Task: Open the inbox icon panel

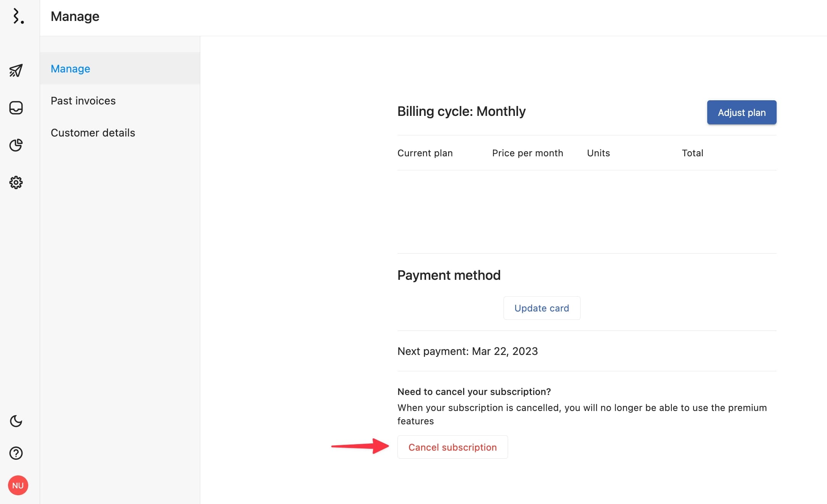Action: point(16,108)
